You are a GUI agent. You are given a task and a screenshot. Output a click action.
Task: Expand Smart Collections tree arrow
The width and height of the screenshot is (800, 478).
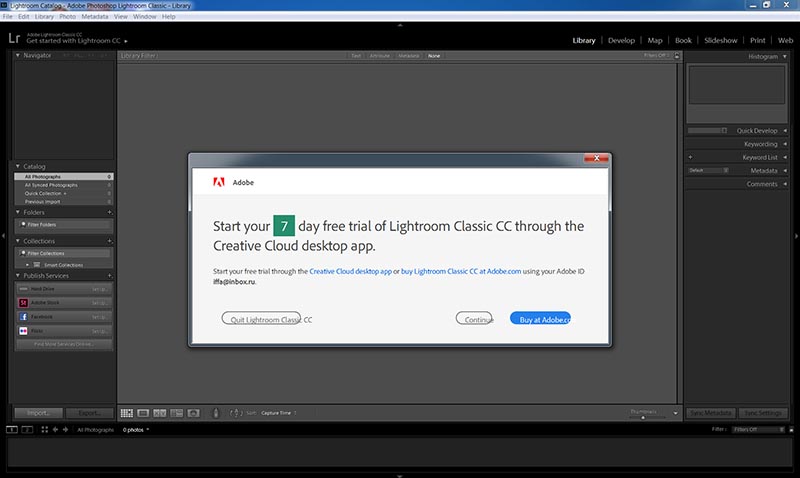28,265
